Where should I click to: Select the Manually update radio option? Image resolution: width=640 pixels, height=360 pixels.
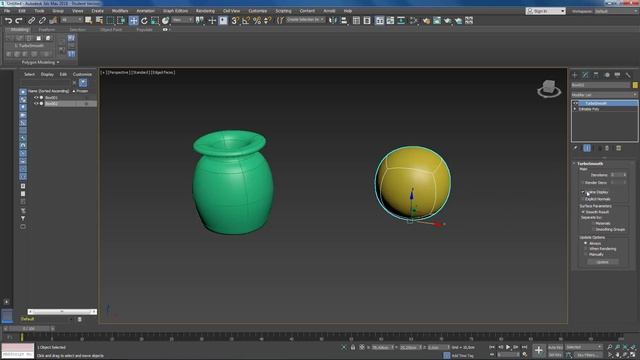(586, 254)
